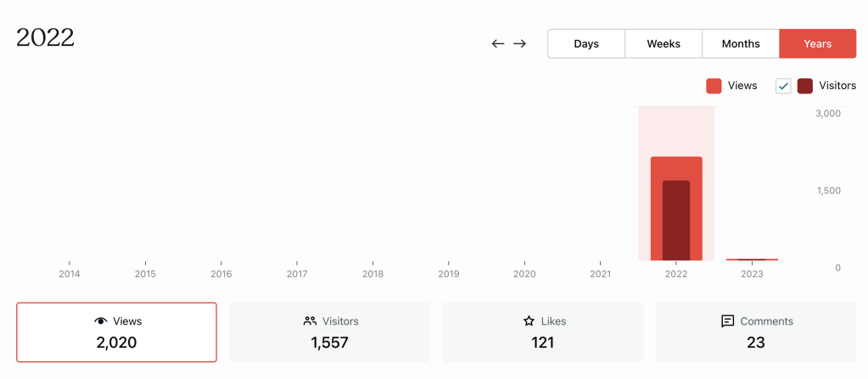Select the small 2023 bar in chart
Screen dimensions: 868x379
tap(752, 259)
